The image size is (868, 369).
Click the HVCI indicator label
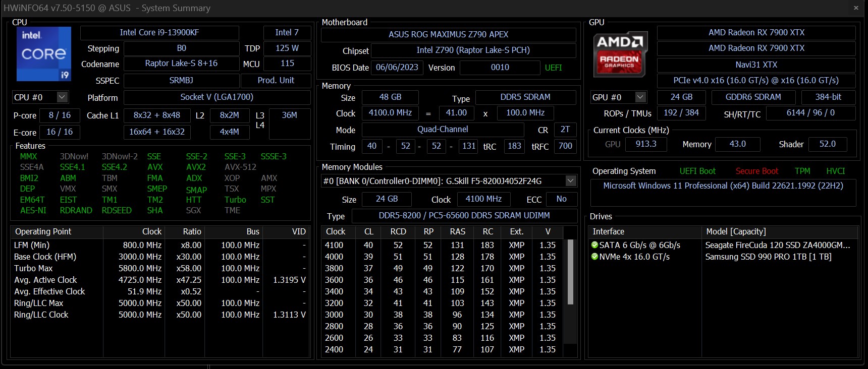[x=836, y=171]
